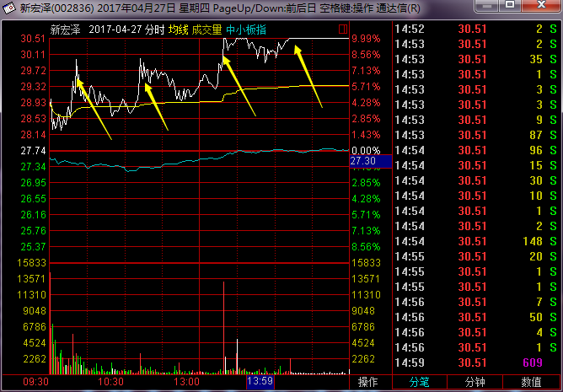
Task: Click the 9.99% percent axis label
Action: point(366,39)
